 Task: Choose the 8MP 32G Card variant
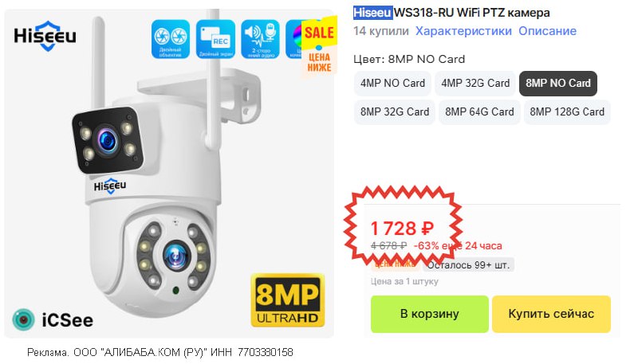click(x=395, y=112)
